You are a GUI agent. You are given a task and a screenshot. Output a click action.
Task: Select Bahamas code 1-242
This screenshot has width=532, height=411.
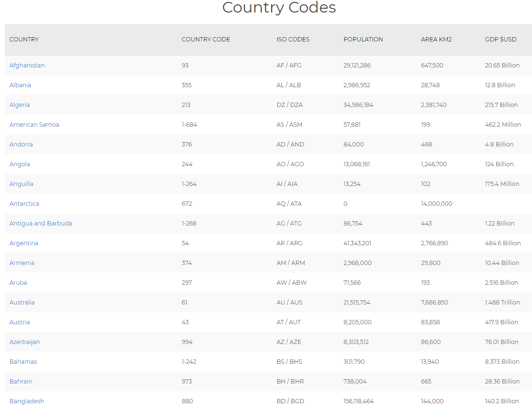coord(189,361)
